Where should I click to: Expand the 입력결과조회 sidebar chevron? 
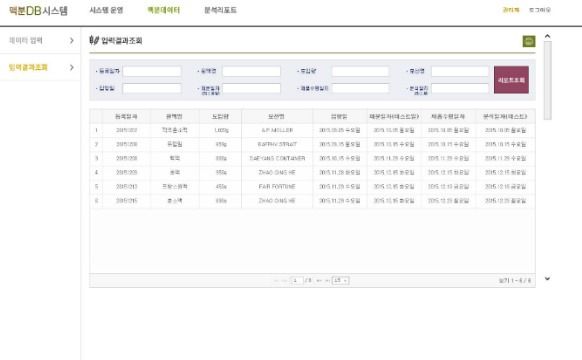[72, 67]
